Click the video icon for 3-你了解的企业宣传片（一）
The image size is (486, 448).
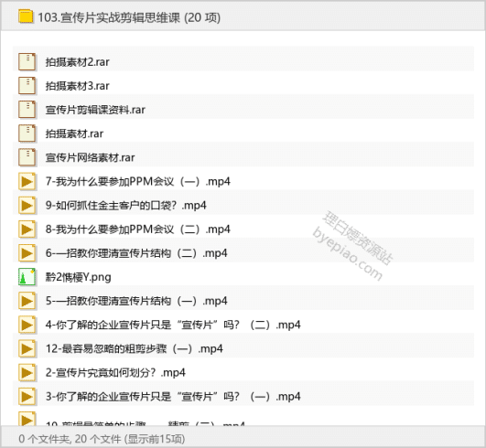tap(27, 396)
